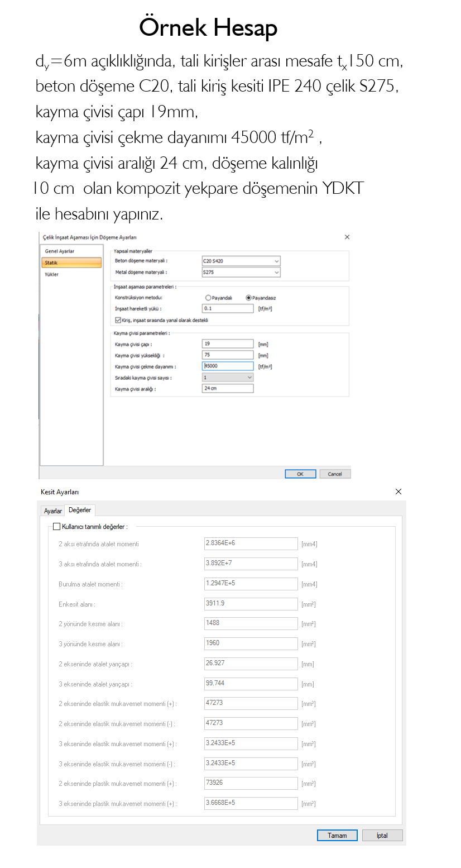Viewport: 461px width, 868px height.
Task: Click the Kayma çivisi aralığı input field
Action: [228, 389]
